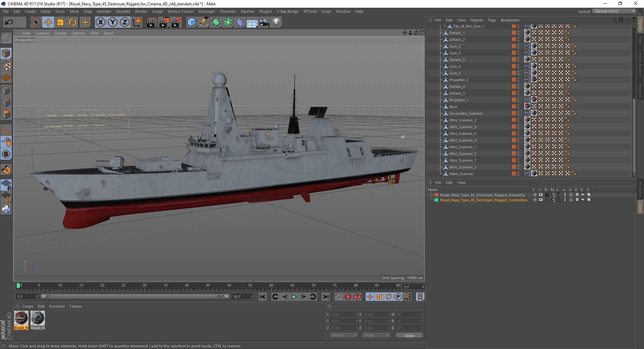Activate the Move tool in top toolbar

pos(48,22)
